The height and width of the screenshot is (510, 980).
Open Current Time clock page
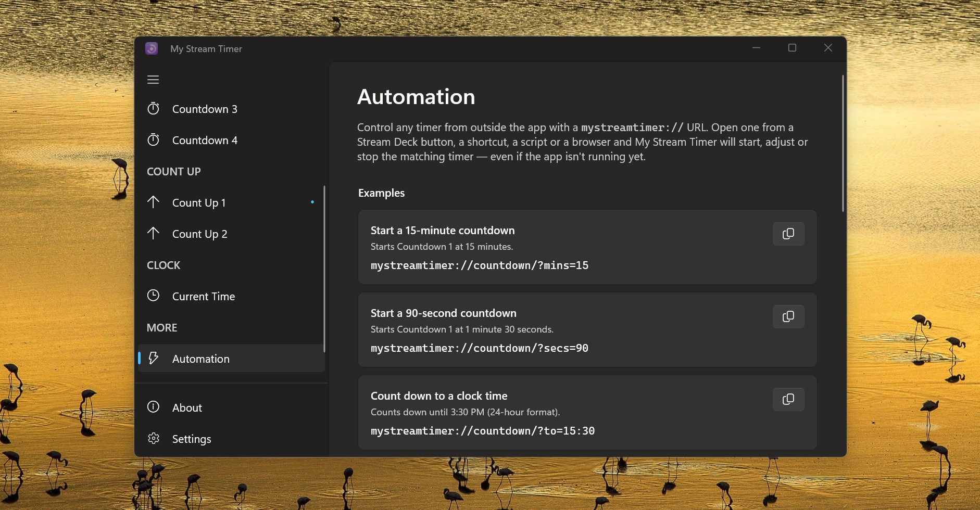231,296
